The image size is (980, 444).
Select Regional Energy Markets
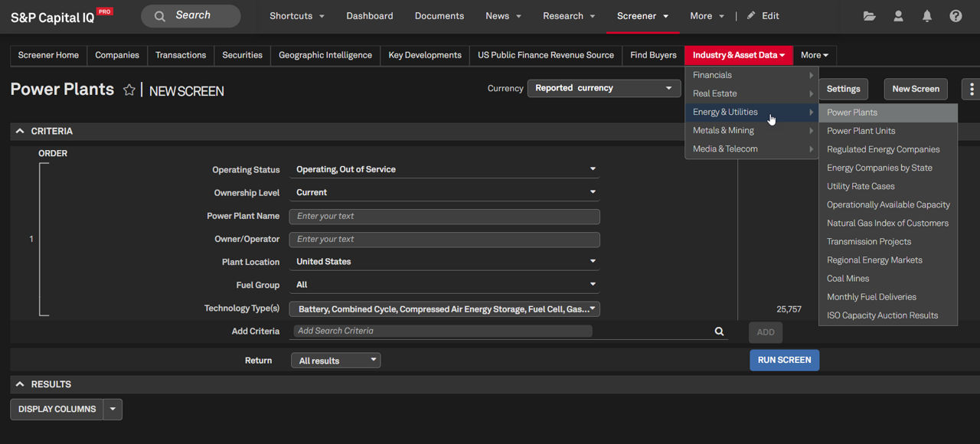point(888,260)
